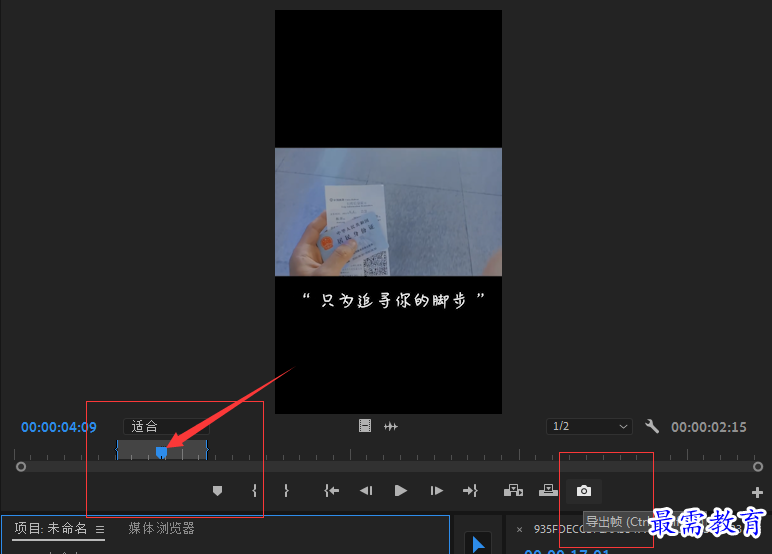Add a marker with the marker icon

coord(217,490)
